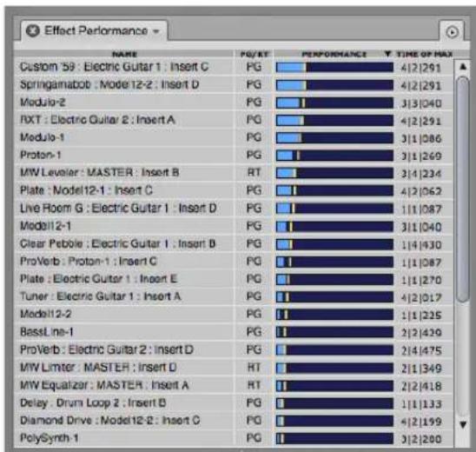Click the sort triangle beside TIME OF MAX
The height and width of the screenshot is (452, 476).
point(387,54)
